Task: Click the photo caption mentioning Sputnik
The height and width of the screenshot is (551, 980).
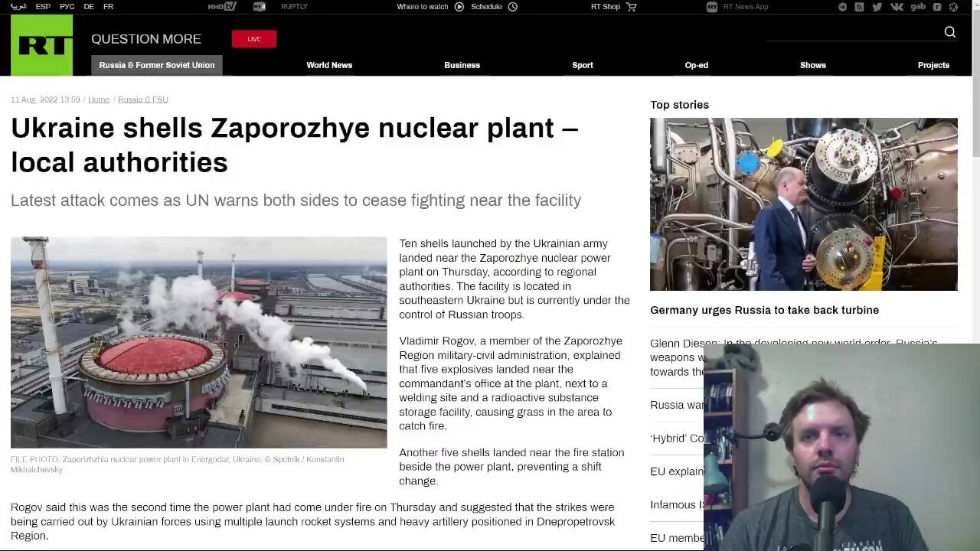Action: pyautogui.click(x=177, y=465)
